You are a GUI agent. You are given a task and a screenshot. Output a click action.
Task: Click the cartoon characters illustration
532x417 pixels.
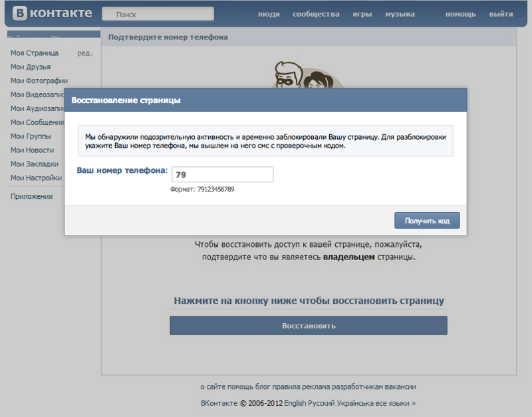click(307, 74)
